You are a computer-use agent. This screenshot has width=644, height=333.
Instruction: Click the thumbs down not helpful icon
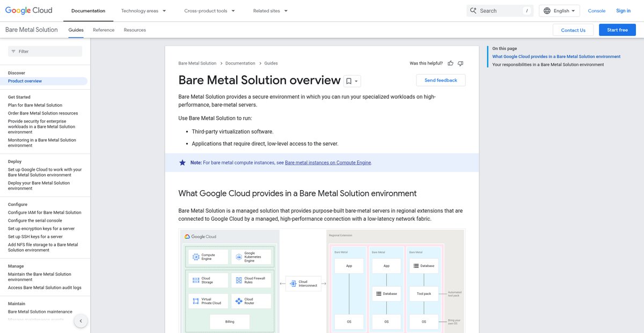pyautogui.click(x=460, y=63)
